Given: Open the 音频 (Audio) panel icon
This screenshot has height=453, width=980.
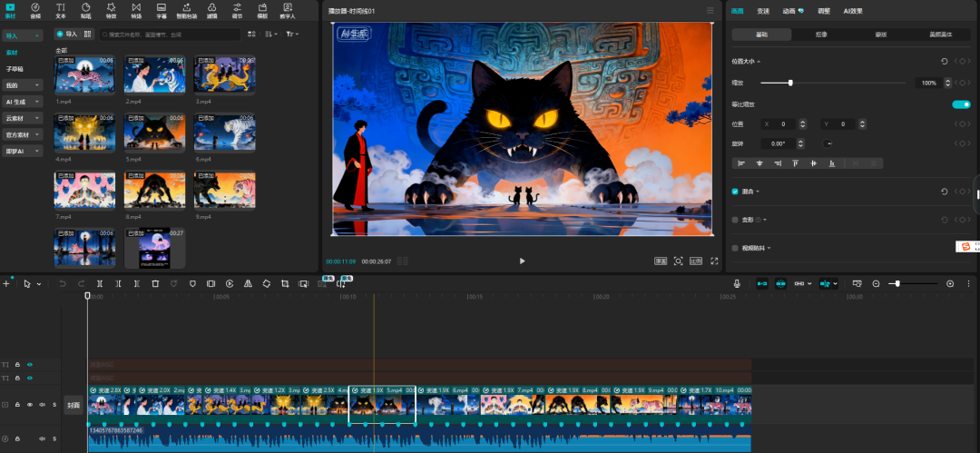Looking at the screenshot, I should [35, 10].
